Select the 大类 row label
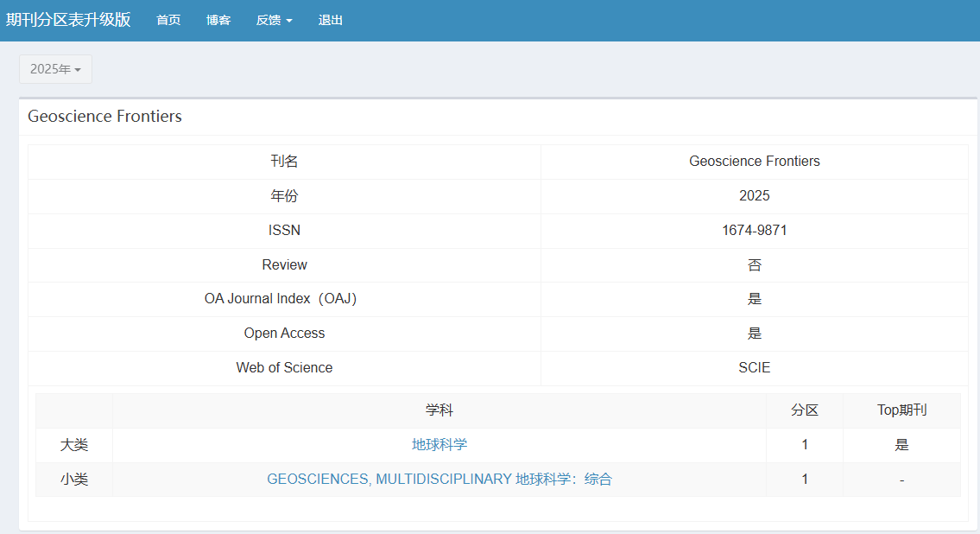The image size is (980, 534). [74, 445]
